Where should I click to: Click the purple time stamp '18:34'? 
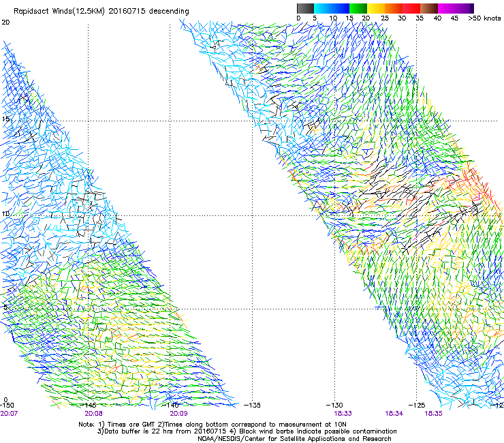coord(394,414)
